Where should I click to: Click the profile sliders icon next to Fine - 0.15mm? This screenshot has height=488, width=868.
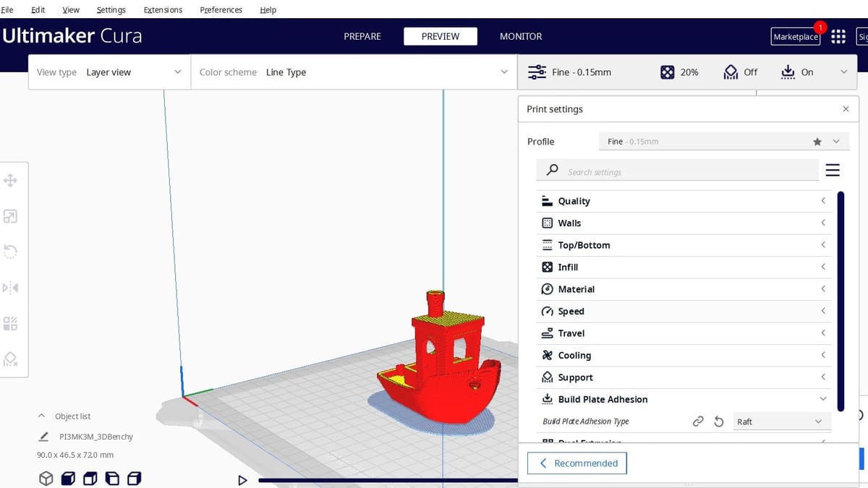[x=537, y=72]
